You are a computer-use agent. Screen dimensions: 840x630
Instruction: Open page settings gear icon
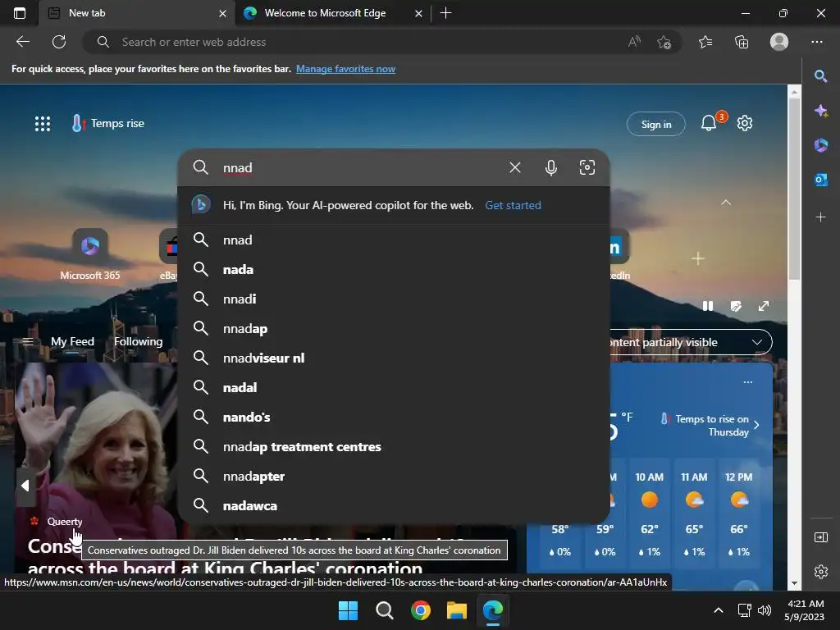coord(745,123)
